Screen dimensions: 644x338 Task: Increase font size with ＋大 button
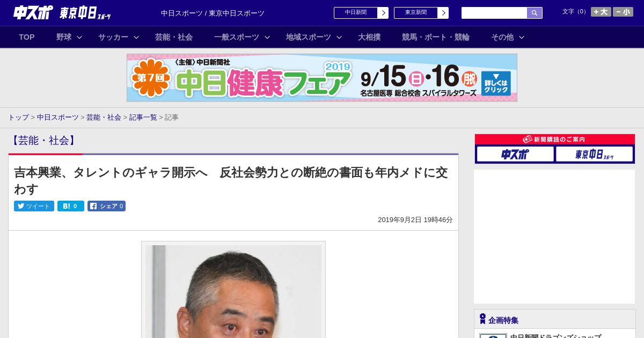pyautogui.click(x=601, y=12)
